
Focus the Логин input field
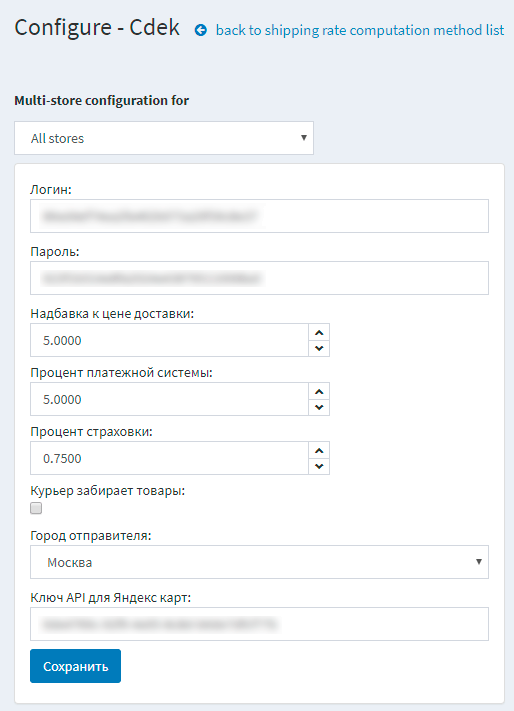pos(259,216)
